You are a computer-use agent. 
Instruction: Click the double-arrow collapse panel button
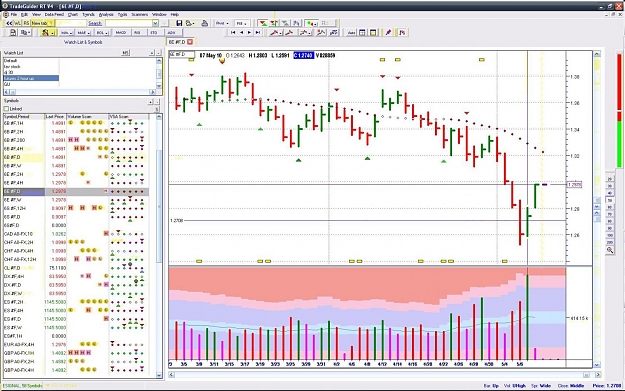[9, 24]
